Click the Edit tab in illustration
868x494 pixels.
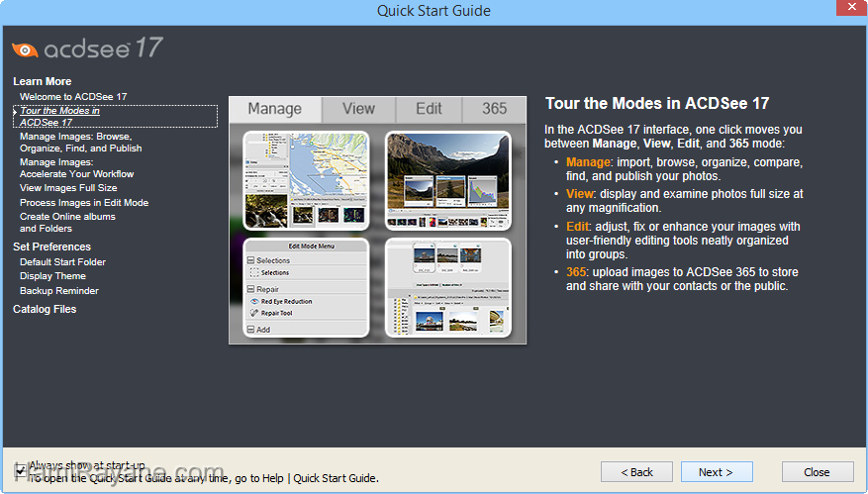click(x=429, y=109)
